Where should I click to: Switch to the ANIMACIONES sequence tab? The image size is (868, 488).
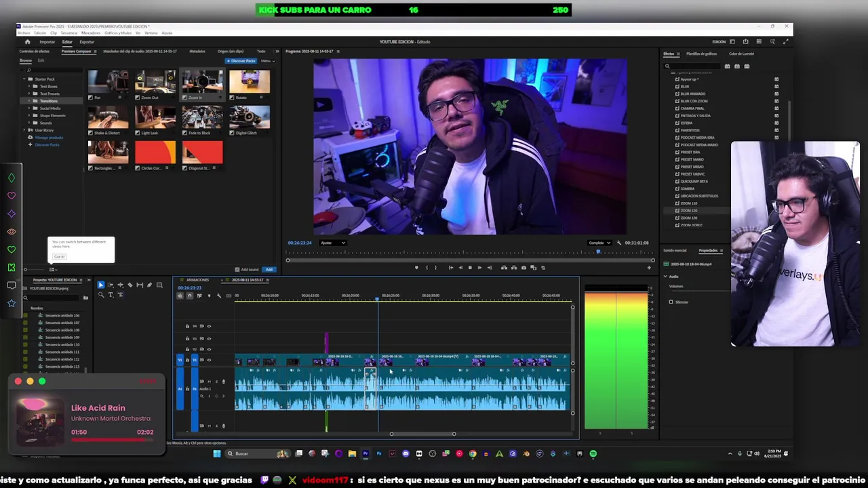pos(197,280)
